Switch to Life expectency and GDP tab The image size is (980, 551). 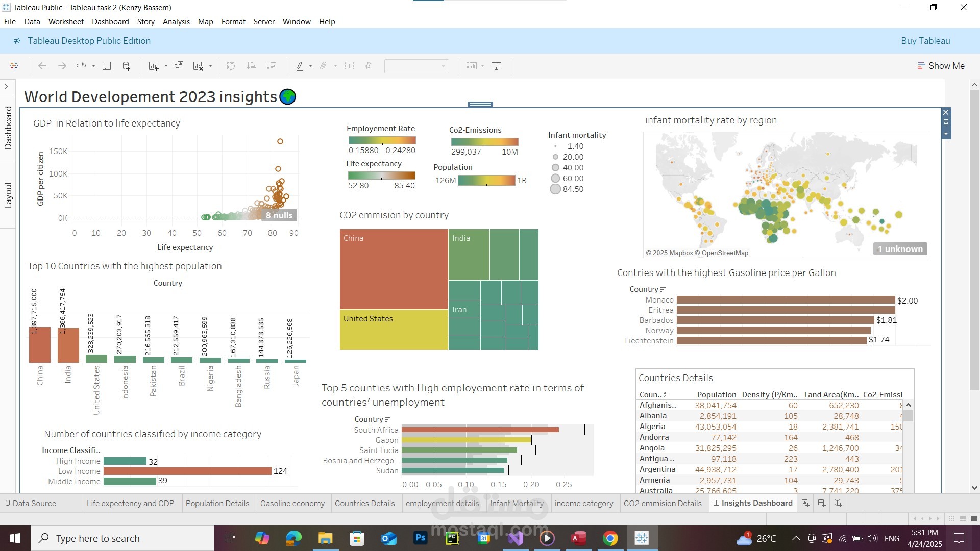coord(130,503)
